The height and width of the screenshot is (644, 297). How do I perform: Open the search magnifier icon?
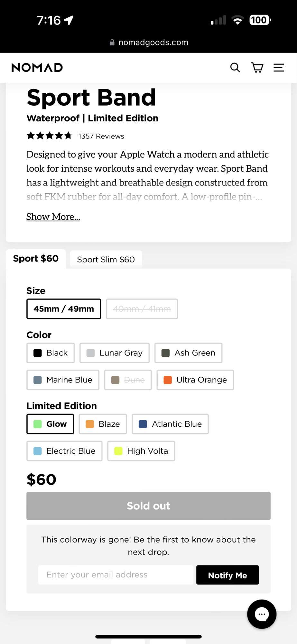tap(235, 68)
